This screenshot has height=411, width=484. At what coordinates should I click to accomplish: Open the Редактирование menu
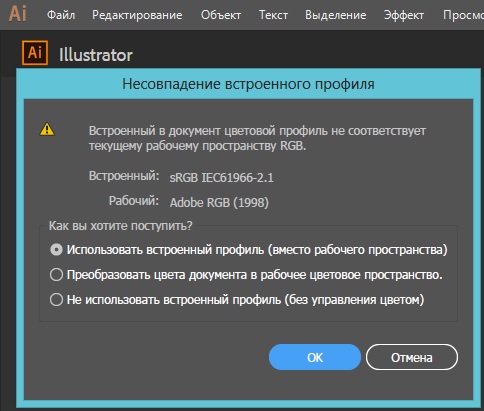[x=137, y=15]
